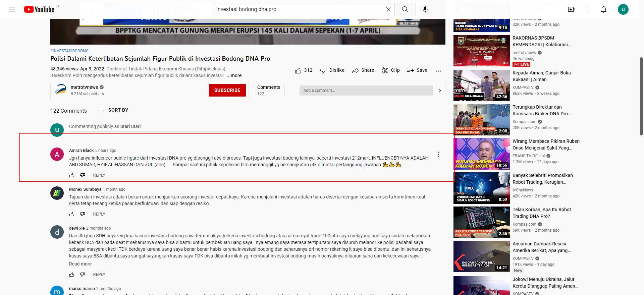This screenshot has width=644, height=295.
Task: Open the YouTube apps grid
Action: [588, 9]
